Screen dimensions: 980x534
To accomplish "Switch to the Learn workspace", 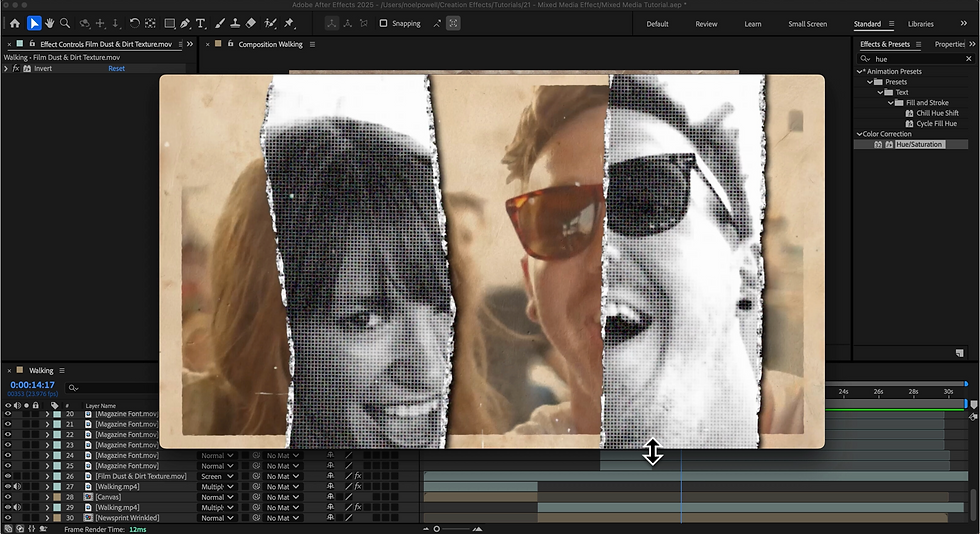I will [752, 24].
